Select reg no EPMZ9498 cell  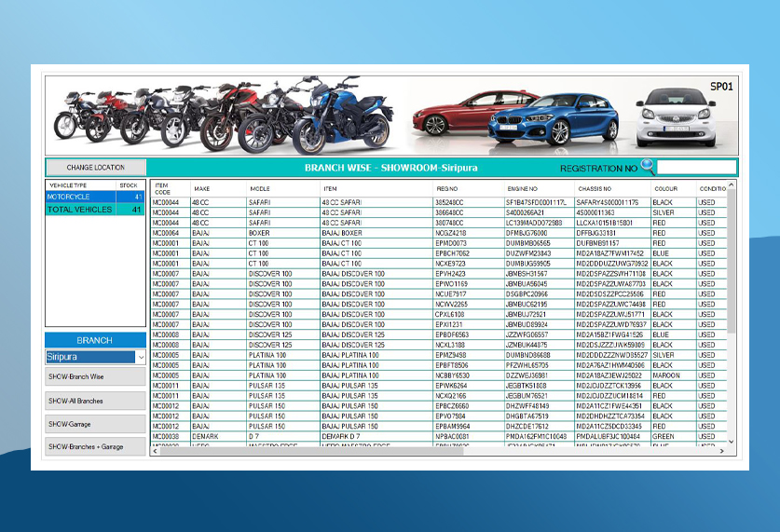(469, 356)
